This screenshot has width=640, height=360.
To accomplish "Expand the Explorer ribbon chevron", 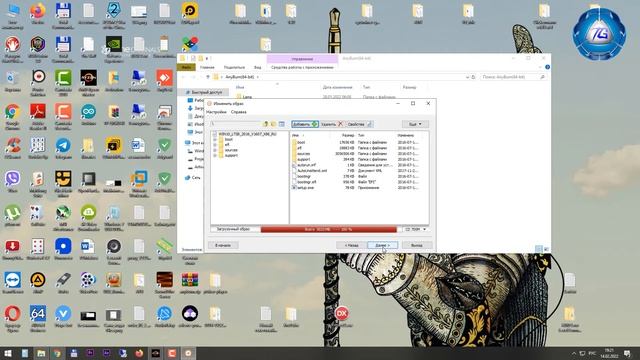I will pos(540,67).
